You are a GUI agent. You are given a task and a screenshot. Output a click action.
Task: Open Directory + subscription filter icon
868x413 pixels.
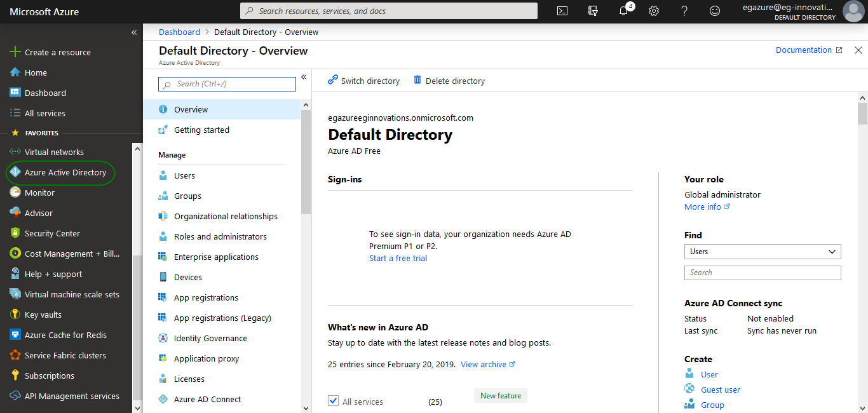coord(593,11)
